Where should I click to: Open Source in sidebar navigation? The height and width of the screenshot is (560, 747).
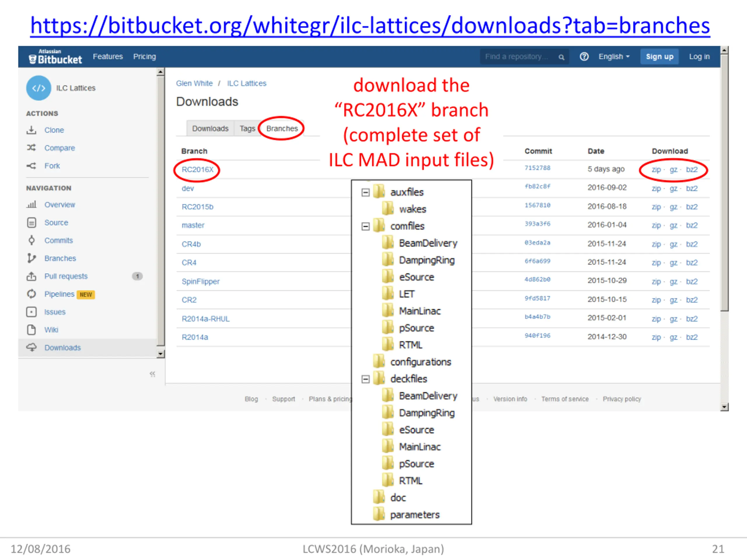pos(56,223)
